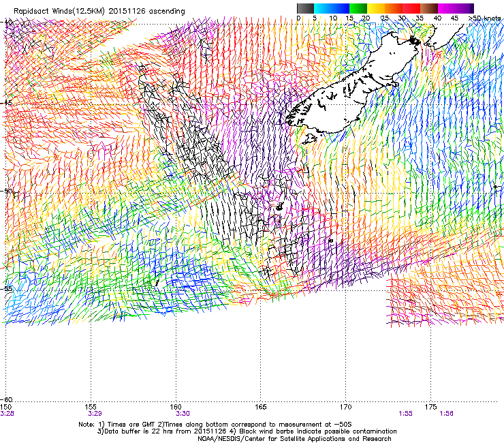Click the '-55' latitude axis label
The image size is (504, 443).
(x=7, y=288)
